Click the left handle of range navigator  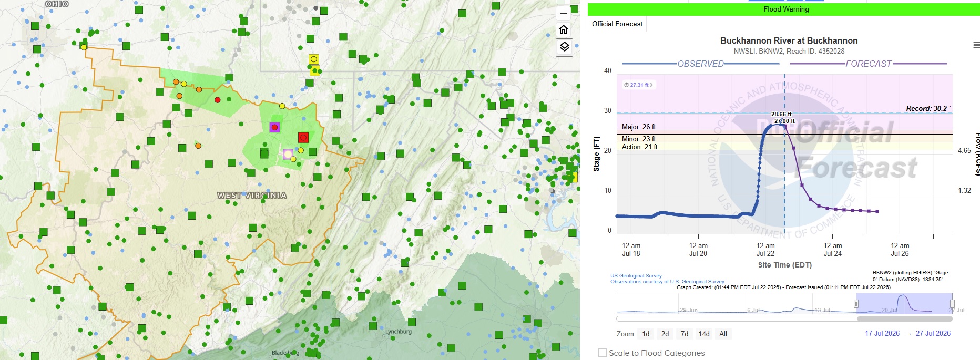pyautogui.click(x=856, y=304)
